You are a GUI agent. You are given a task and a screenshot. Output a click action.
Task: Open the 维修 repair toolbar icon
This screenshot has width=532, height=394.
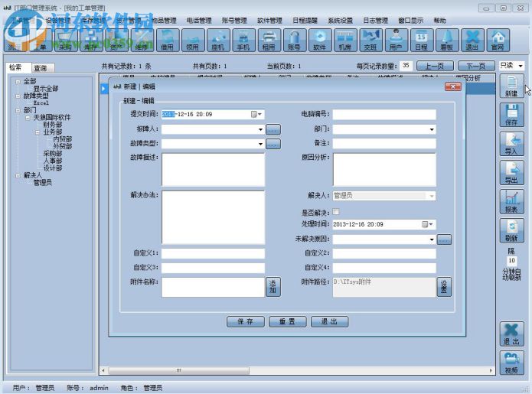142,41
